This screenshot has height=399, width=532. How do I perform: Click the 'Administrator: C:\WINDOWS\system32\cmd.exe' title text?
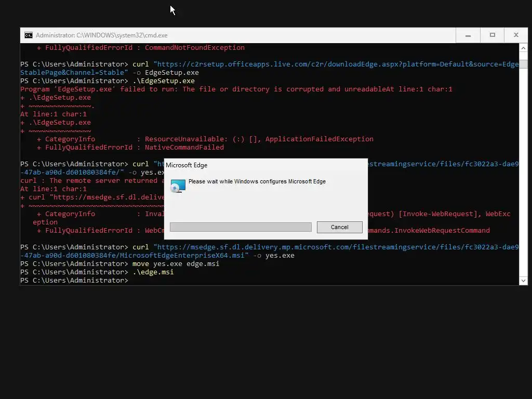coord(101,35)
